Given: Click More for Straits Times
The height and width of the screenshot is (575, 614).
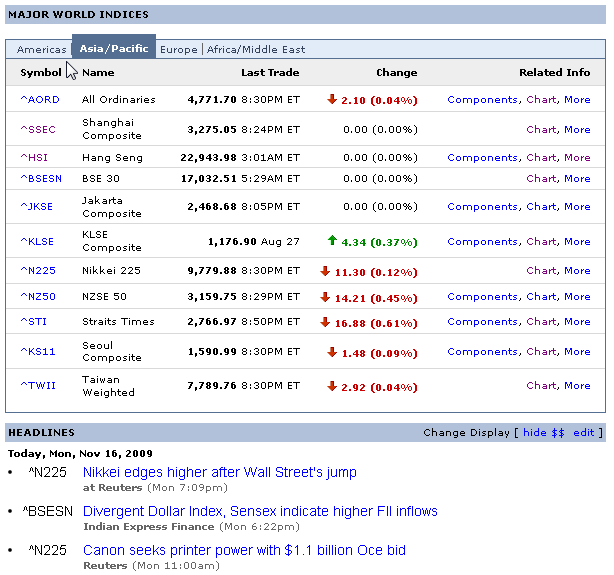Looking at the screenshot, I should (x=577, y=322).
